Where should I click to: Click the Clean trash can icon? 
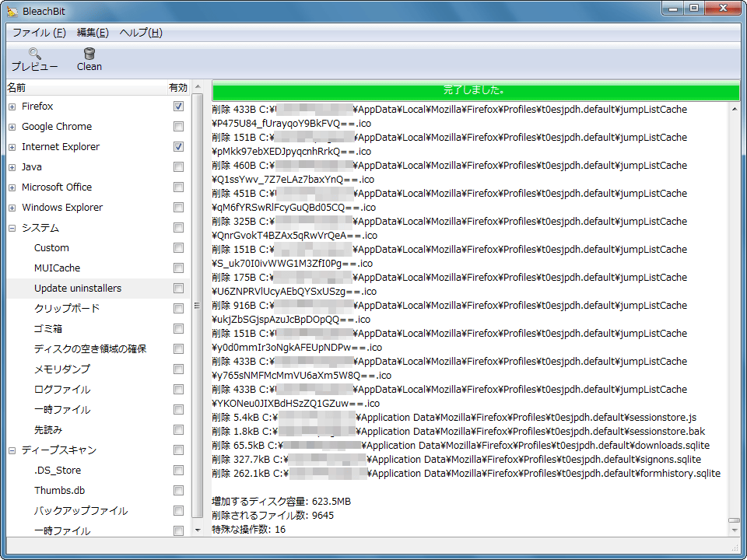(89, 54)
